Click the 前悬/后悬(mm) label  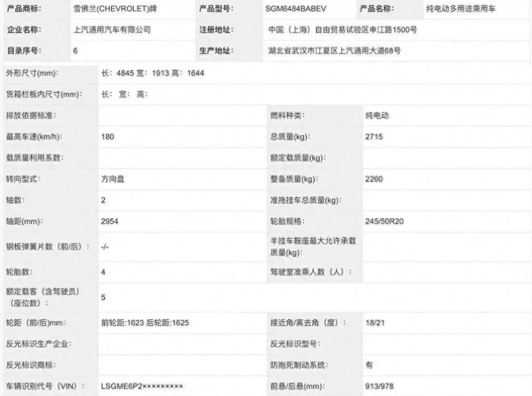297,386
